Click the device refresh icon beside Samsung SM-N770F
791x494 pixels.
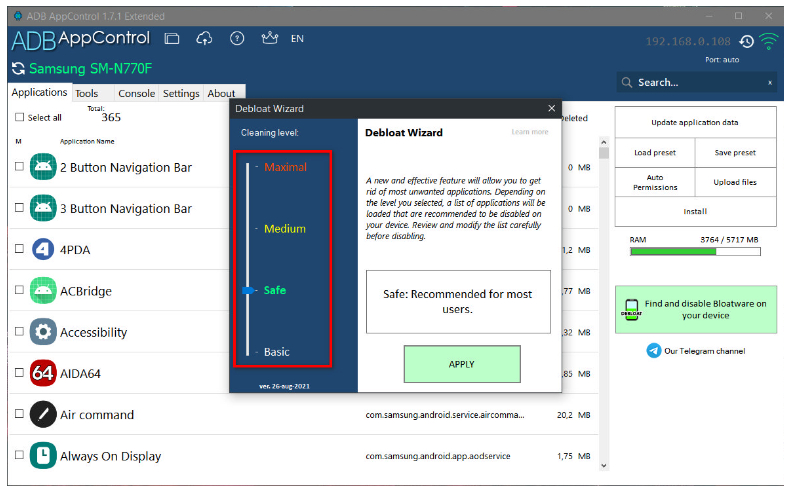(x=18, y=70)
